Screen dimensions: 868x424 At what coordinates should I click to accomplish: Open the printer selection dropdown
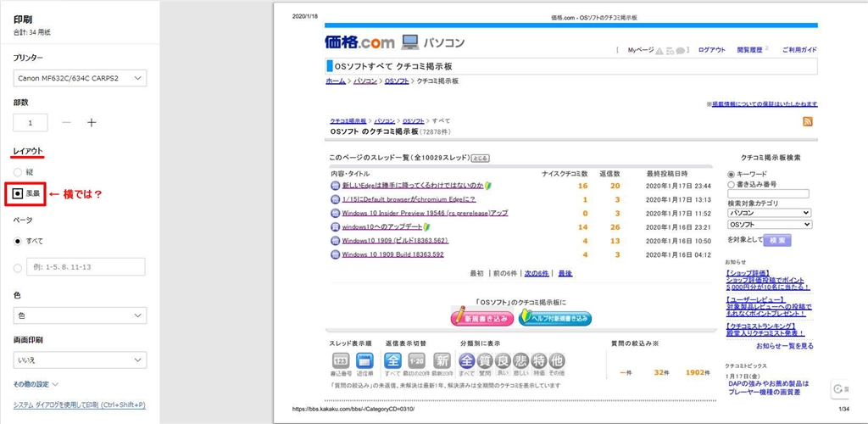click(x=80, y=78)
